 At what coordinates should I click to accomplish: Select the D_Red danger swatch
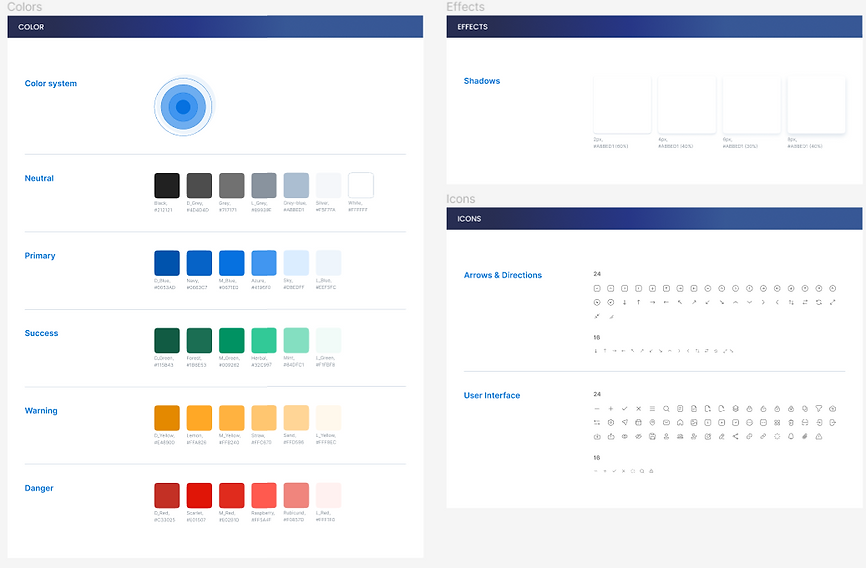(167, 495)
